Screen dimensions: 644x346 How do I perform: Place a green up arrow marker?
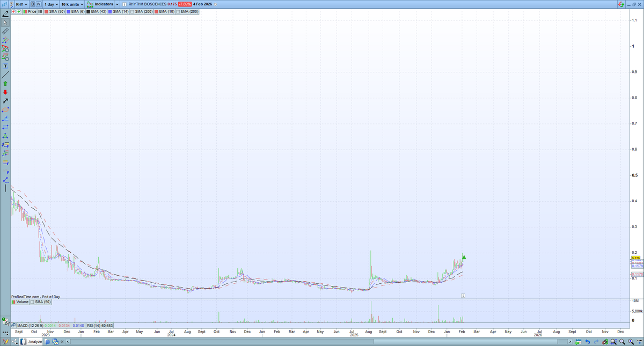tap(5, 84)
